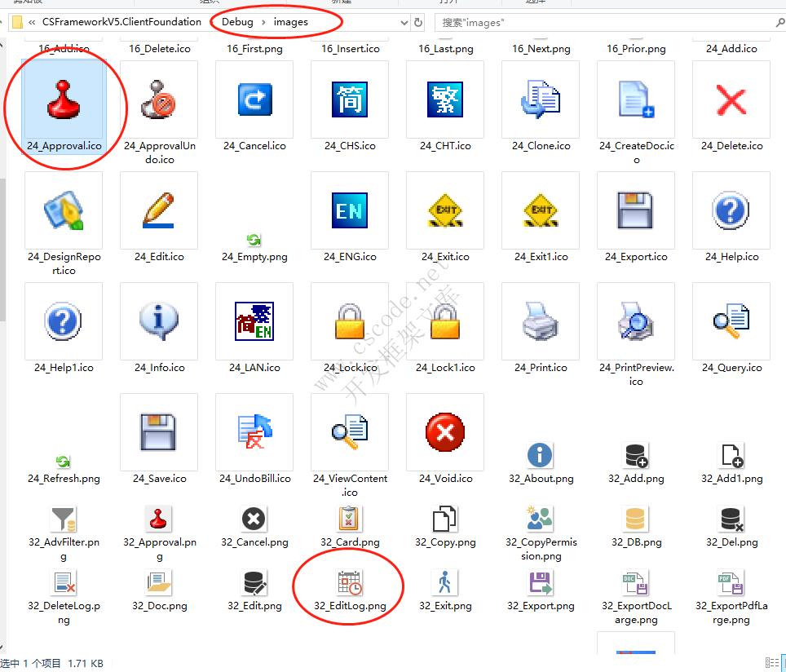Click the 24_Edit.ico pencil file

pyautogui.click(x=159, y=212)
